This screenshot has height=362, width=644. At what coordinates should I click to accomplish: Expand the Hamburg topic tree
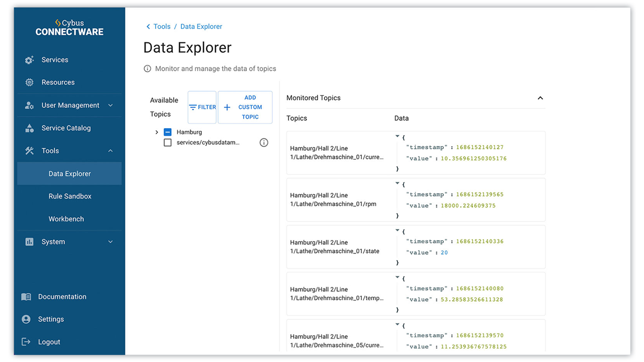(157, 132)
